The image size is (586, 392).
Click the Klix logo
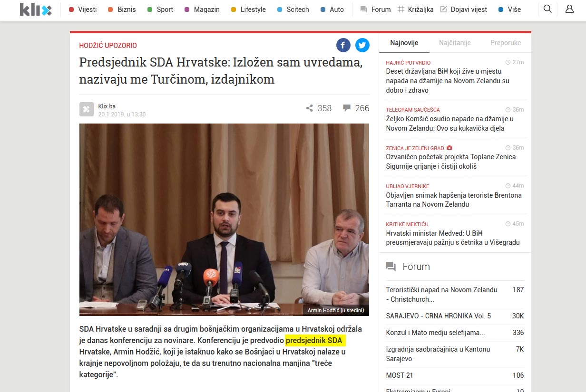[36, 9]
